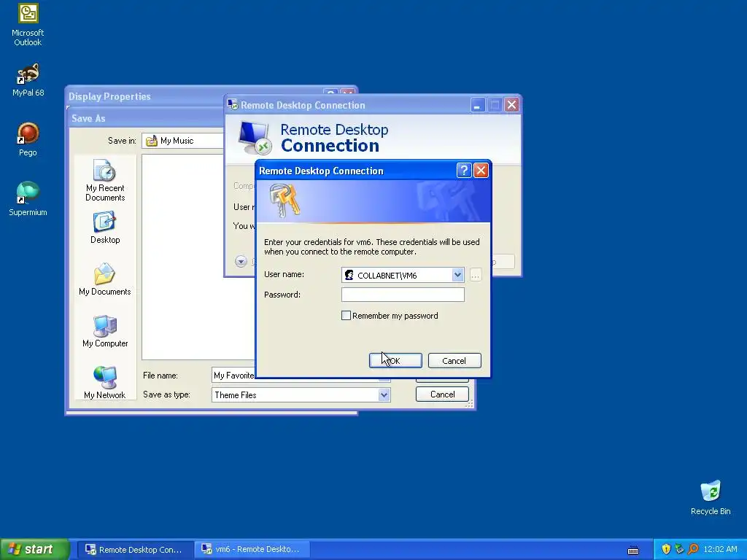Choose My Documents in the Save As places bar

pyautogui.click(x=105, y=279)
